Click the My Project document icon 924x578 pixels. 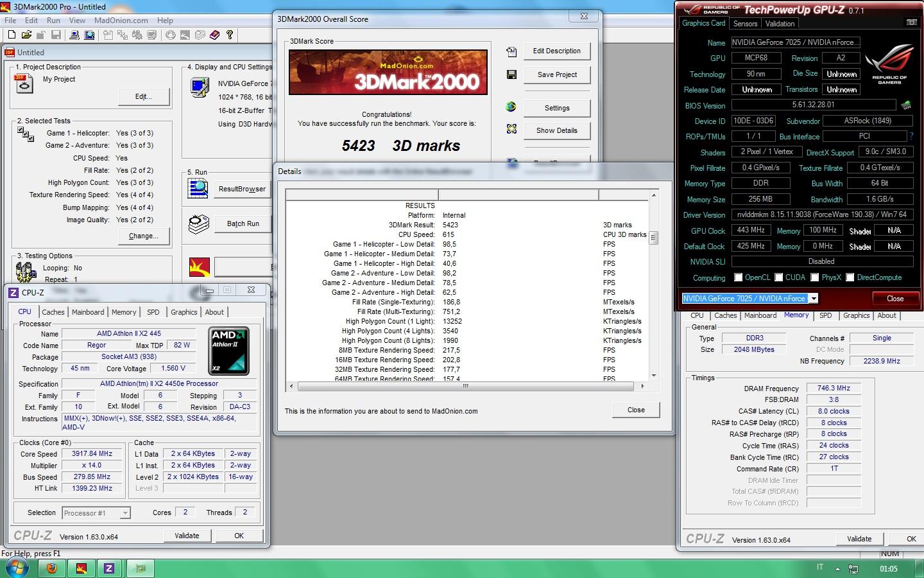(x=24, y=83)
